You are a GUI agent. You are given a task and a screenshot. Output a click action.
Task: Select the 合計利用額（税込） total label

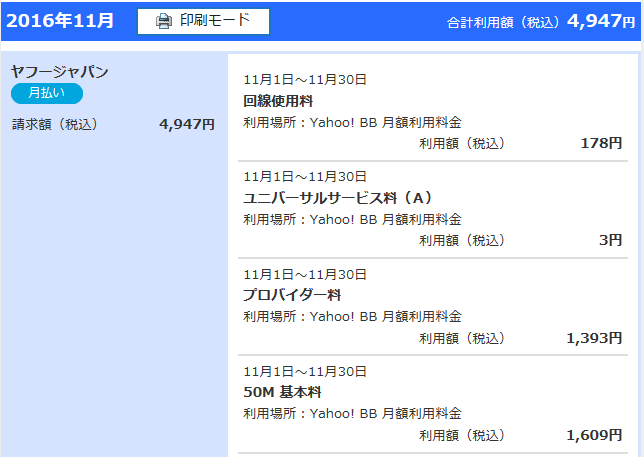[x=504, y=22]
